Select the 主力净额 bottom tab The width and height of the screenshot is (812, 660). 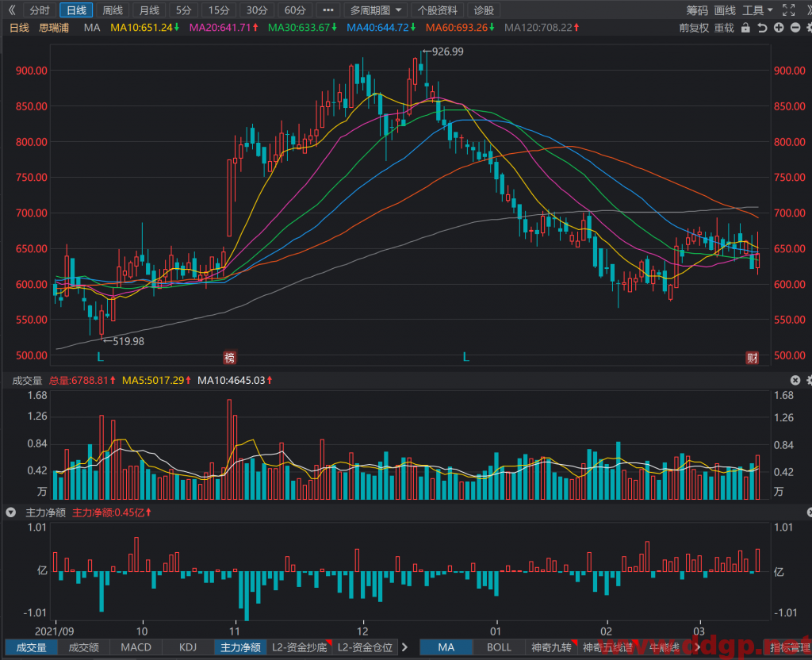[240, 647]
